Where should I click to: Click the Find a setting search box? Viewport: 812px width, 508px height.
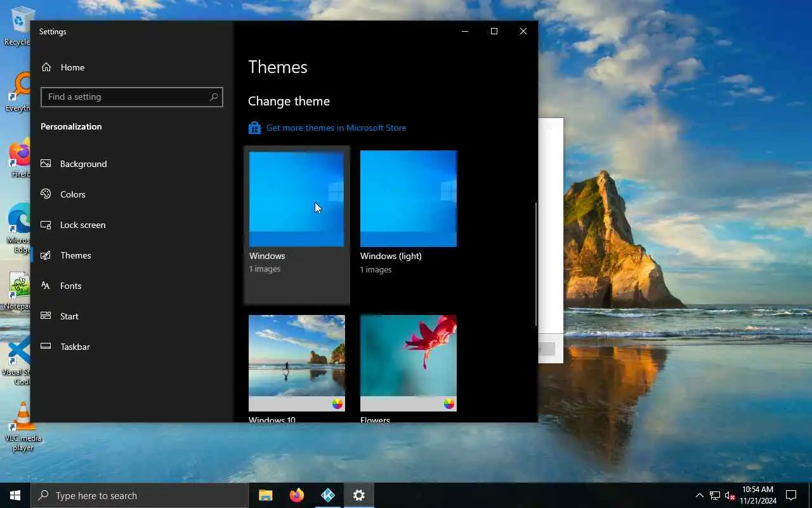coord(132,97)
